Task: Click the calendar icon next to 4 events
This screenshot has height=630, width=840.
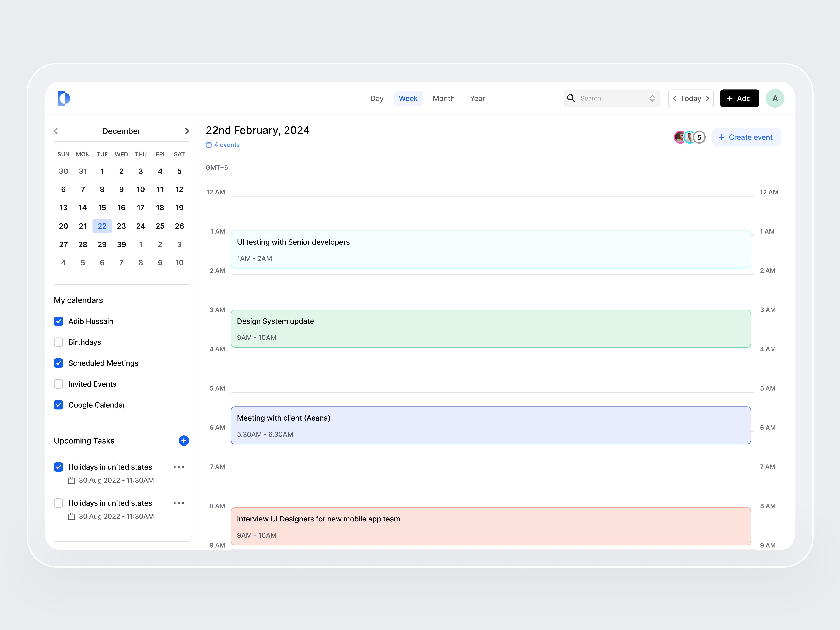Action: click(209, 145)
